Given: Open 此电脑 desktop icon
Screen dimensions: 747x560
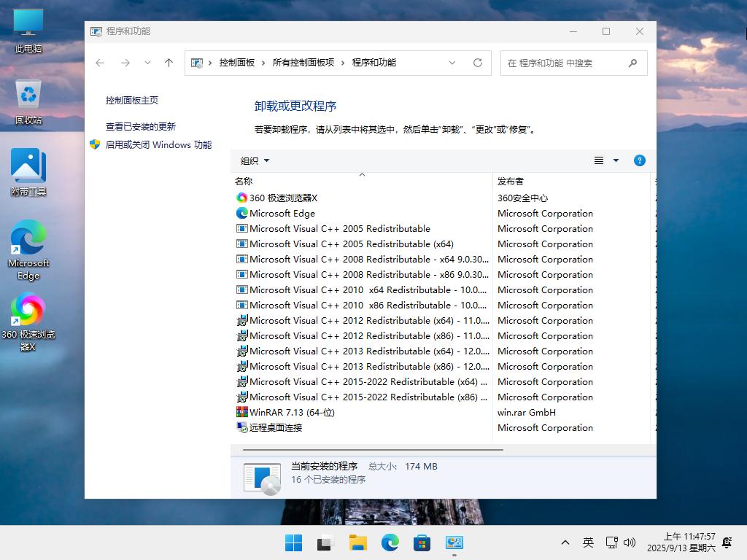Looking at the screenshot, I should pos(28,31).
